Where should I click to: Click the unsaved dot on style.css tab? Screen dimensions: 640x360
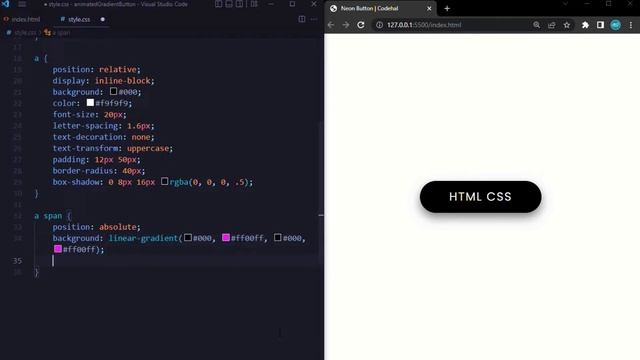pos(102,19)
